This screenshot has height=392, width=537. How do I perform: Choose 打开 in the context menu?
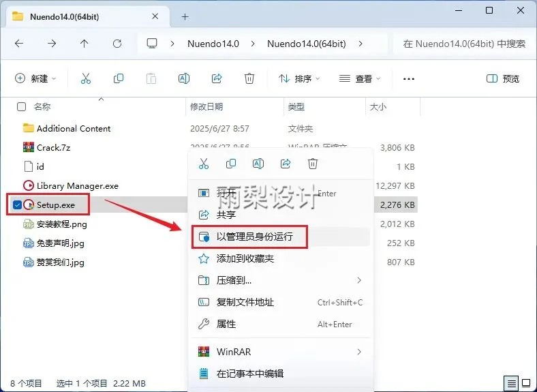pyautogui.click(x=281, y=193)
